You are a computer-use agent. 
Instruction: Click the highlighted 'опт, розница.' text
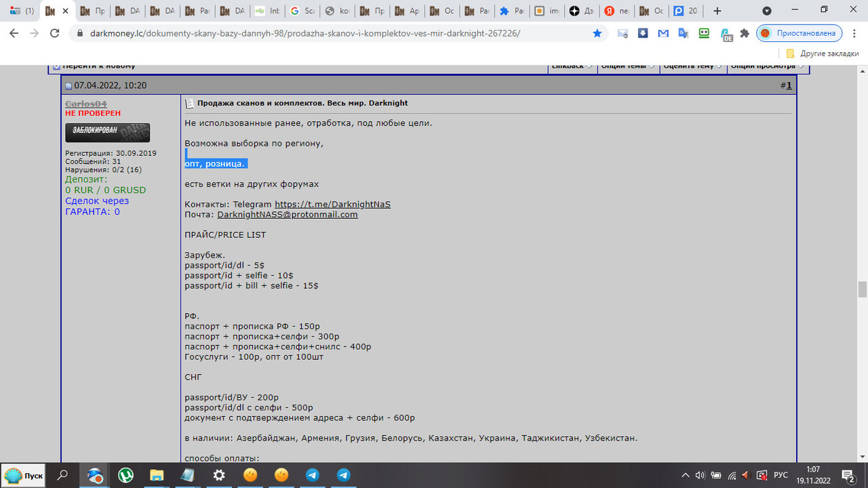pyautogui.click(x=216, y=163)
